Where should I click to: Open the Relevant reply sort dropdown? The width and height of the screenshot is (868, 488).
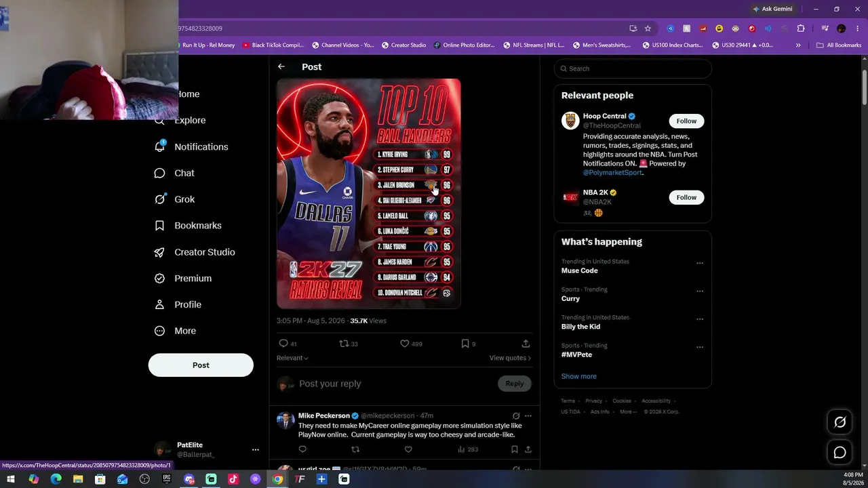pyautogui.click(x=292, y=358)
